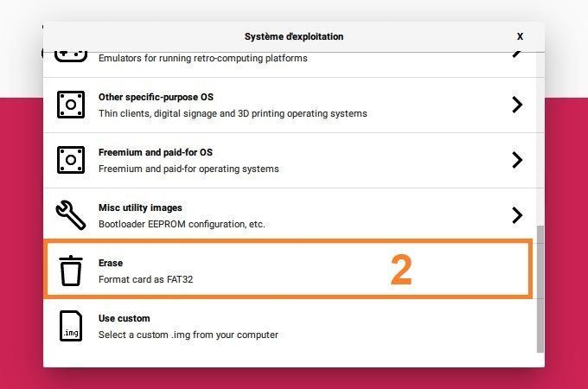
Task: Select Use custom image option
Action: [290, 326]
